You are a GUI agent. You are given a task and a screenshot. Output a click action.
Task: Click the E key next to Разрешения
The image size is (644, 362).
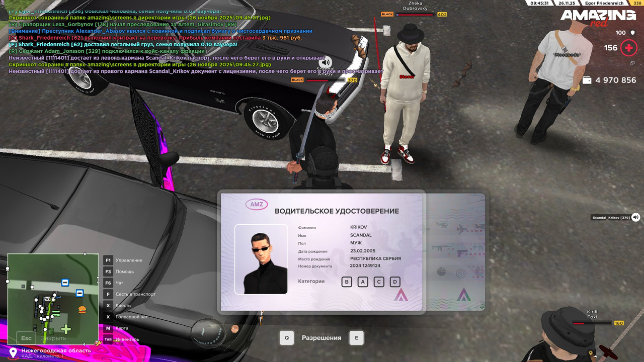click(356, 338)
